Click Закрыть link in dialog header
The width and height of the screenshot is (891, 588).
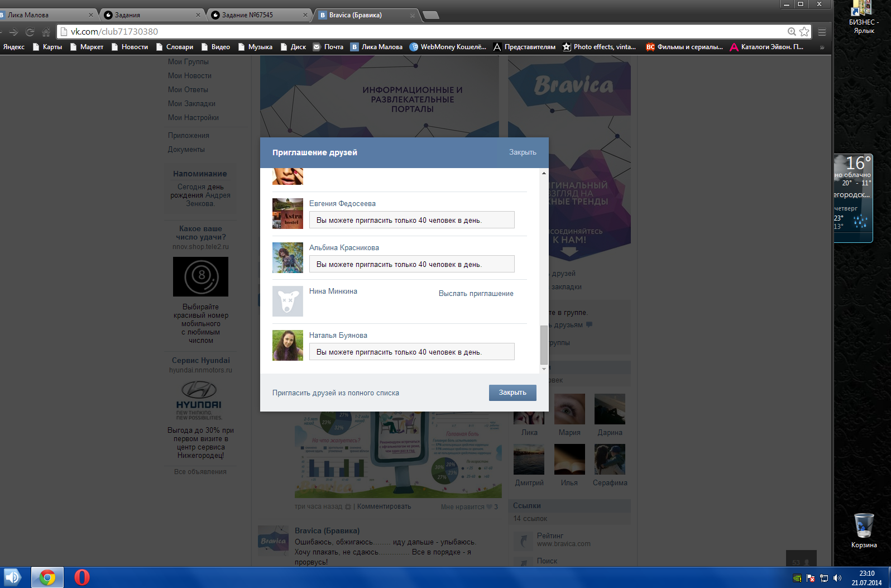point(523,152)
